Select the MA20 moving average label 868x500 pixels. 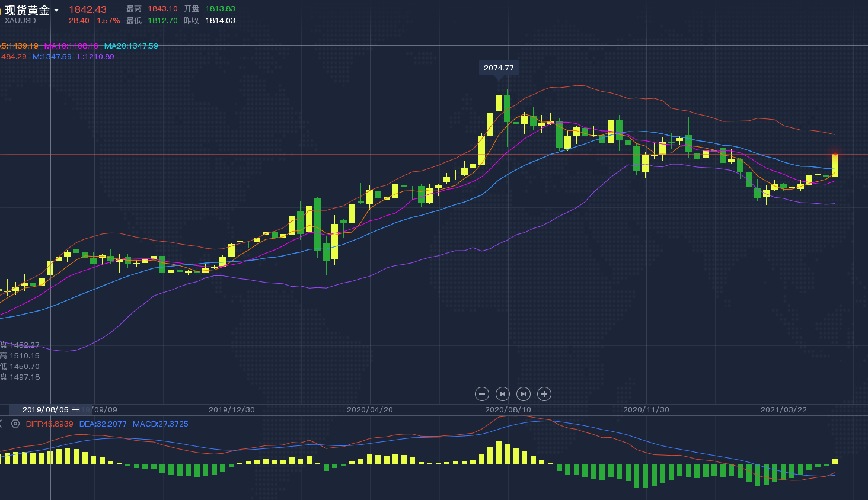[131, 46]
